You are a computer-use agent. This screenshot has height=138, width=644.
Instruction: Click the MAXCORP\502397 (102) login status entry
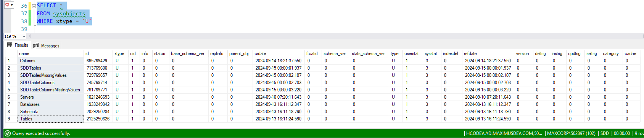click(571, 133)
